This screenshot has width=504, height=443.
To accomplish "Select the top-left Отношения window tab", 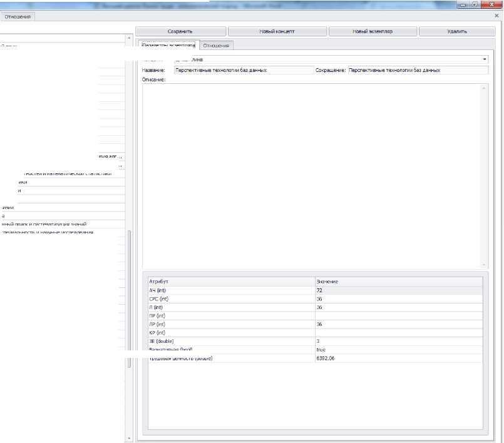I will click(18, 17).
